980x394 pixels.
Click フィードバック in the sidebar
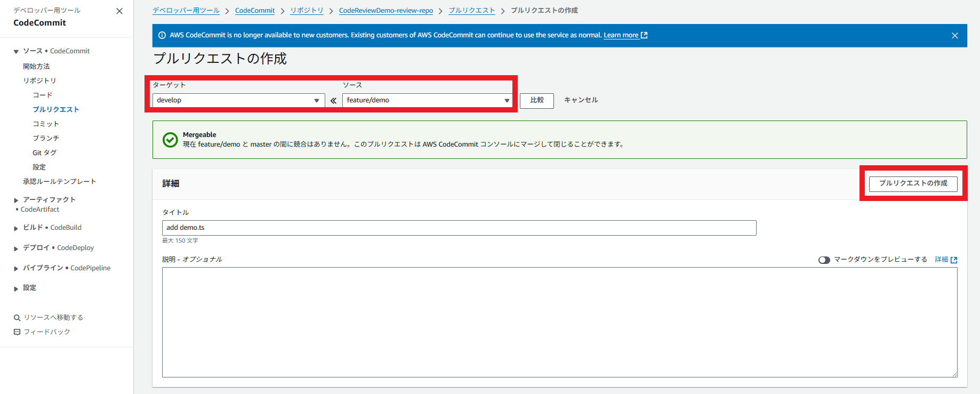(47, 332)
